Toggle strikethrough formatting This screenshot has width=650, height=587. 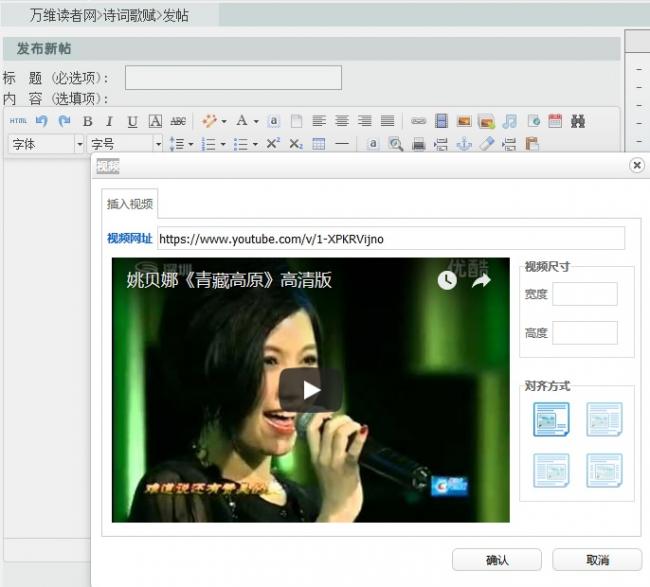point(178,121)
